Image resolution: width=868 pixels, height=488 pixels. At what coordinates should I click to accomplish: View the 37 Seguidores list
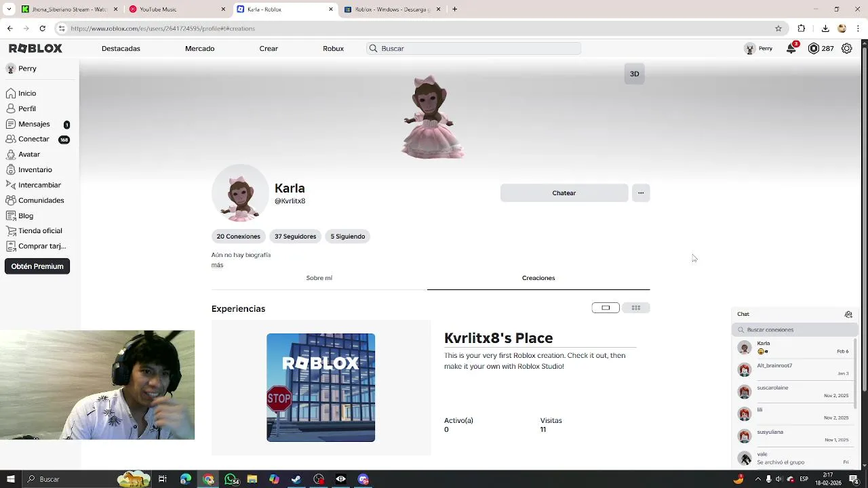pos(295,237)
